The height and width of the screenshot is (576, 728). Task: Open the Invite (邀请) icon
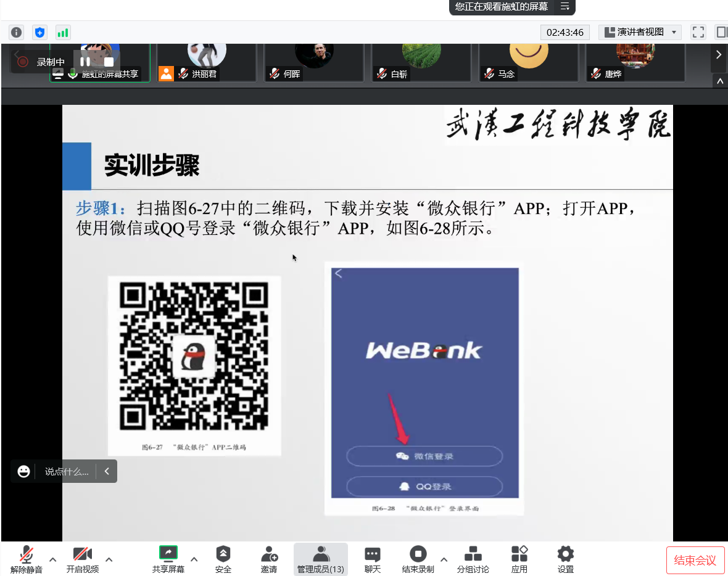tap(269, 559)
